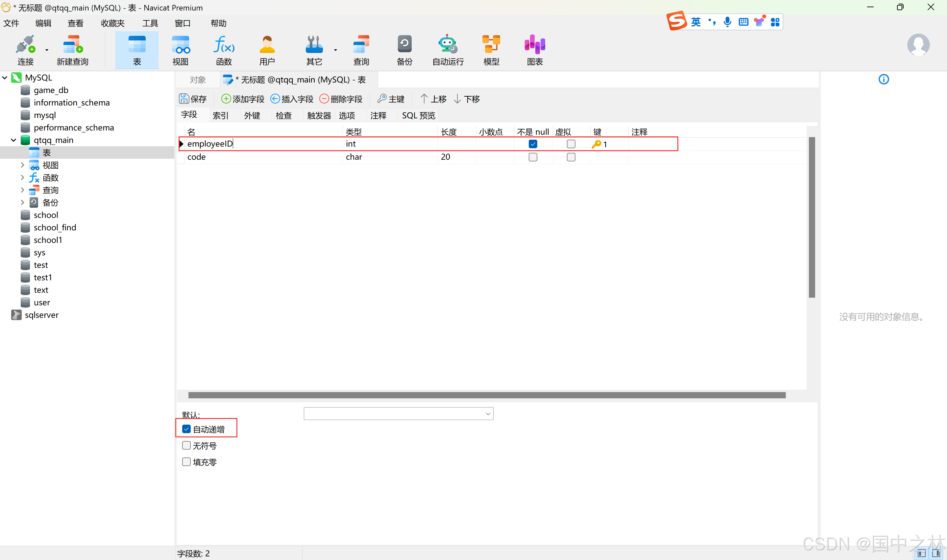Open the 工具 (Tools) menu
This screenshot has height=560, width=947.
[149, 23]
